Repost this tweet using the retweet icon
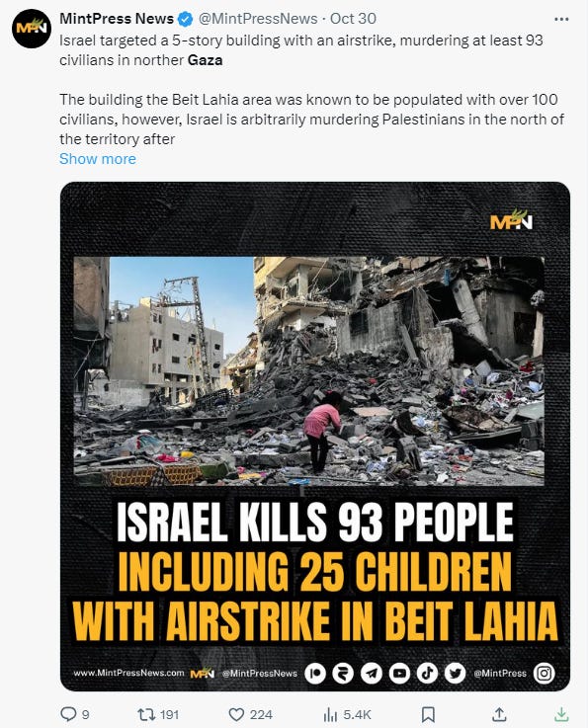Screen dimensions: 588x728 coord(146,714)
